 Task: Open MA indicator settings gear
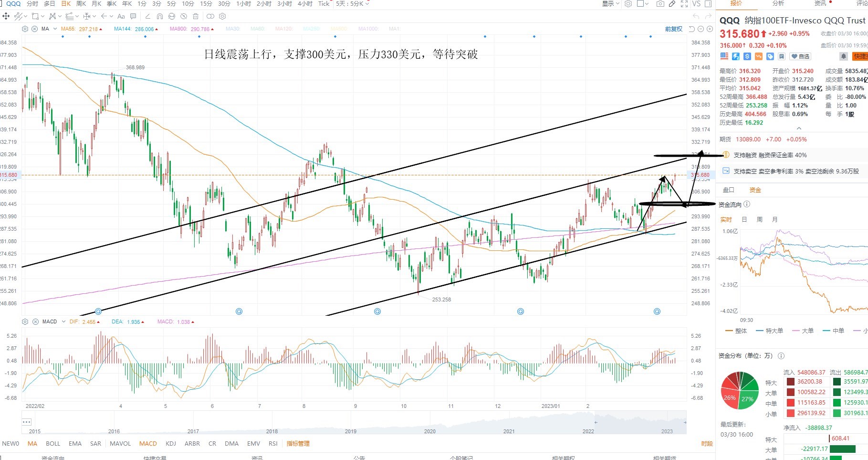pyautogui.click(x=25, y=29)
